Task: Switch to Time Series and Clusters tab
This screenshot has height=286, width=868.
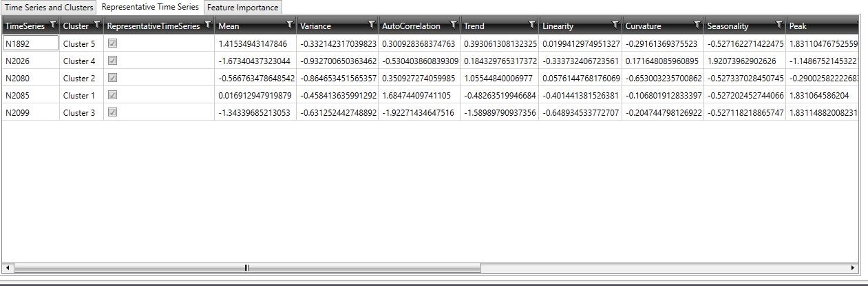Action: click(49, 8)
